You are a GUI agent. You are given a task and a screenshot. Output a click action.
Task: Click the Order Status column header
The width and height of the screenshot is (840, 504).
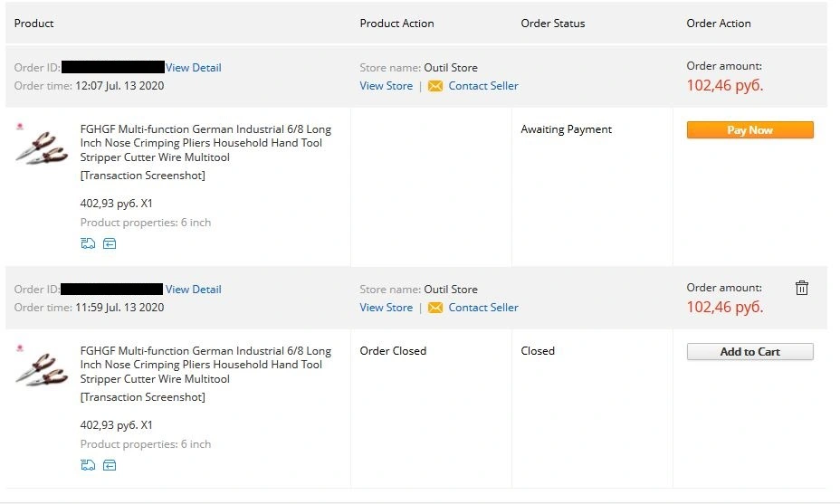tap(553, 24)
